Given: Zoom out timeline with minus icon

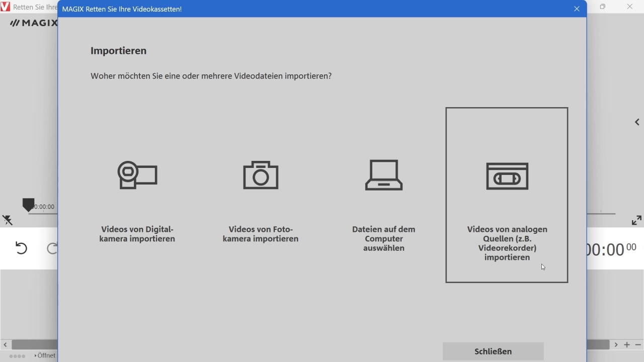Looking at the screenshot, I should (638, 345).
